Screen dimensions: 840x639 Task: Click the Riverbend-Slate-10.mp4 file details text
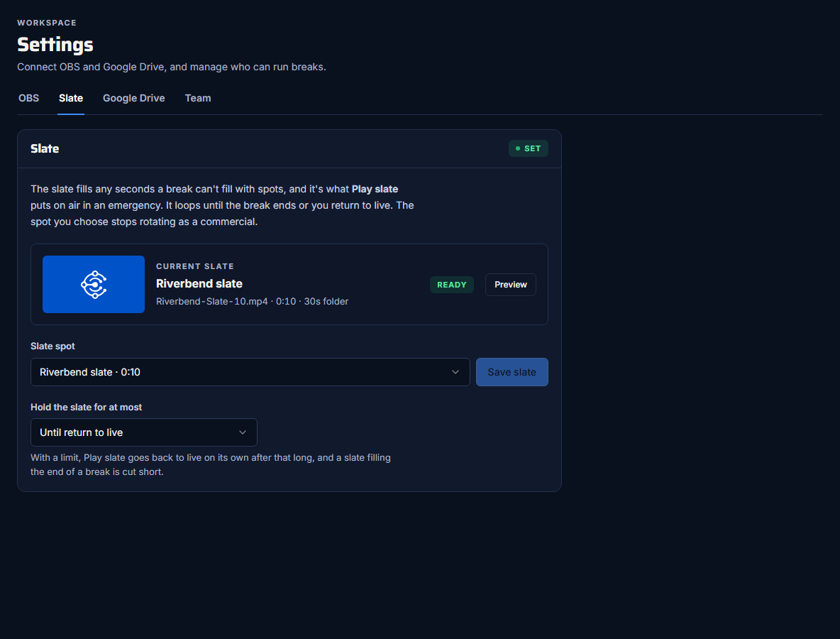[253, 301]
